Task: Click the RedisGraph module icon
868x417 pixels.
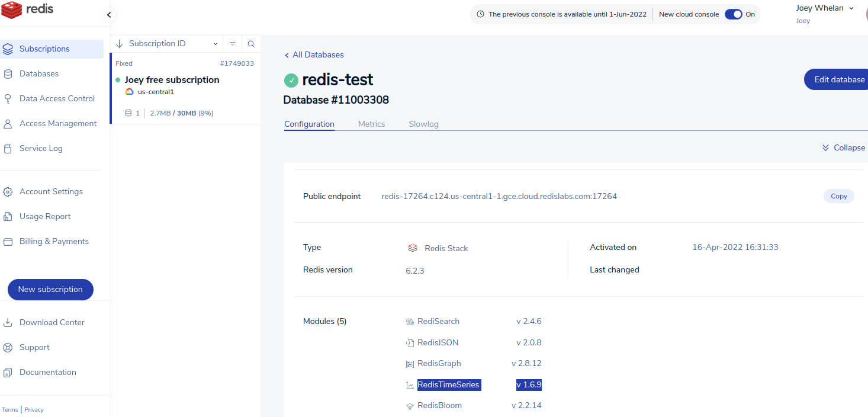Action: [x=410, y=364]
